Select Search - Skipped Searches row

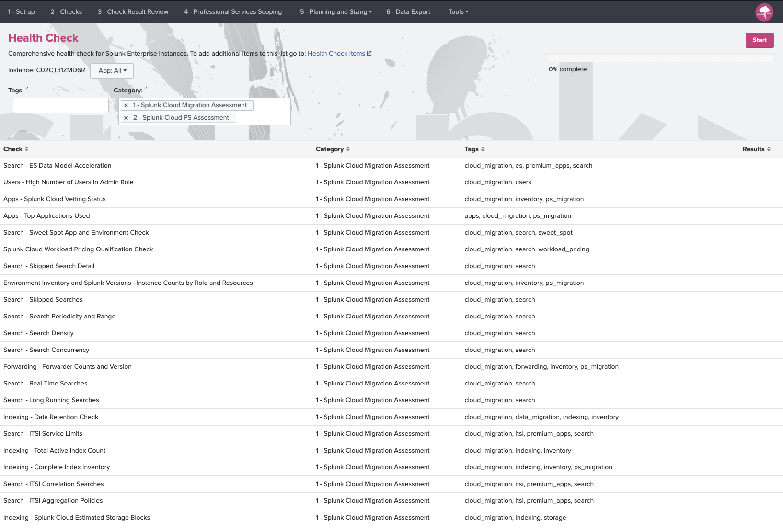point(391,300)
